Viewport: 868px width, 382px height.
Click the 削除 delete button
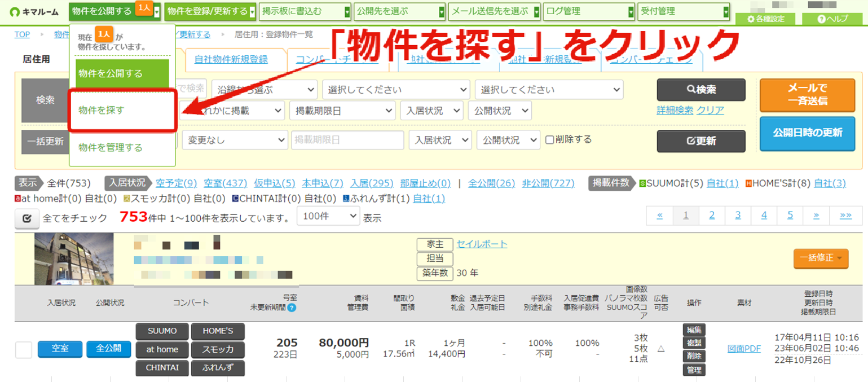click(694, 356)
